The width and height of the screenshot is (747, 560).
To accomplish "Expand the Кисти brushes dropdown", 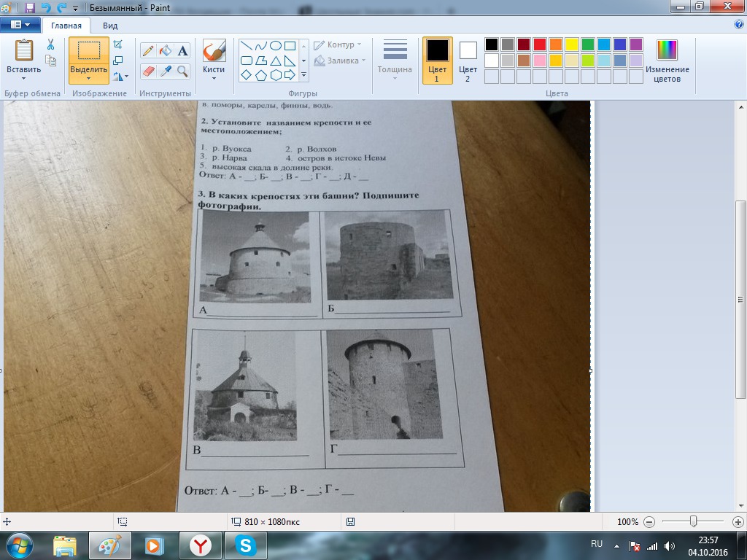I will click(x=214, y=79).
